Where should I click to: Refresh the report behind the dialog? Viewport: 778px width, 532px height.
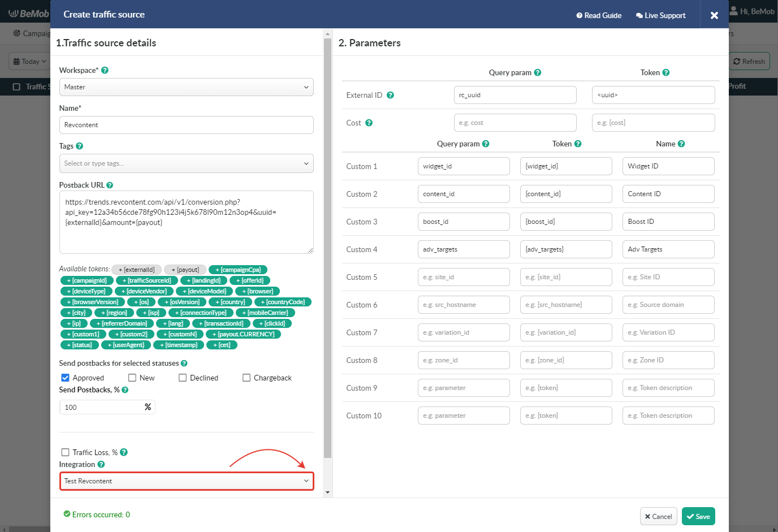click(x=749, y=62)
